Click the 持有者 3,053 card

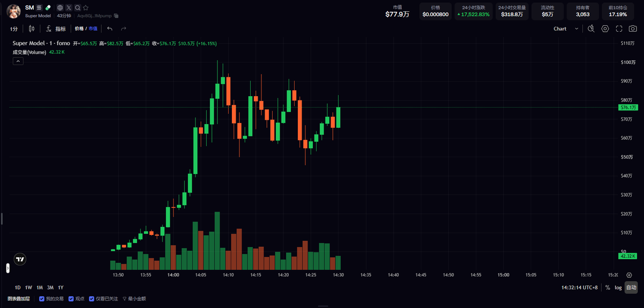tap(583, 11)
